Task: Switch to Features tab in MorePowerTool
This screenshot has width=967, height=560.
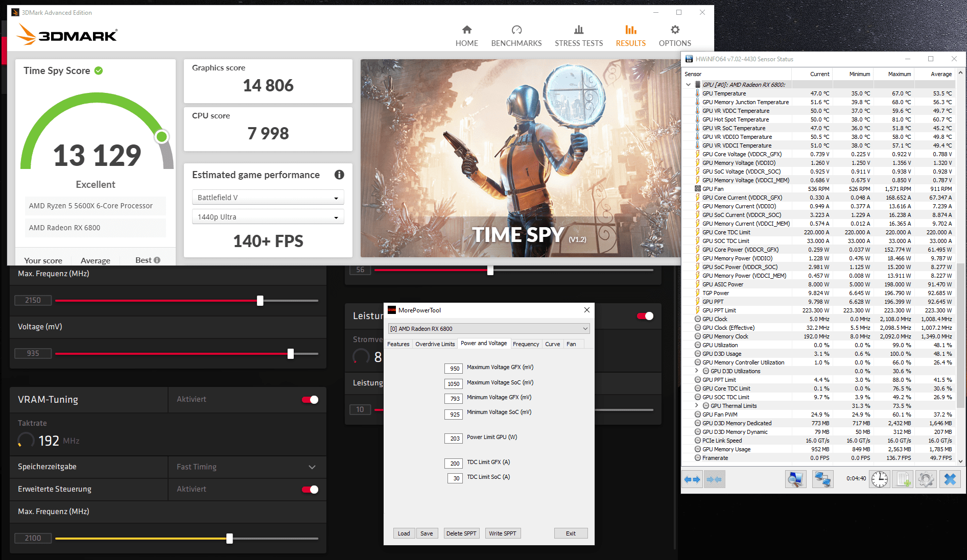Action: pyautogui.click(x=398, y=344)
